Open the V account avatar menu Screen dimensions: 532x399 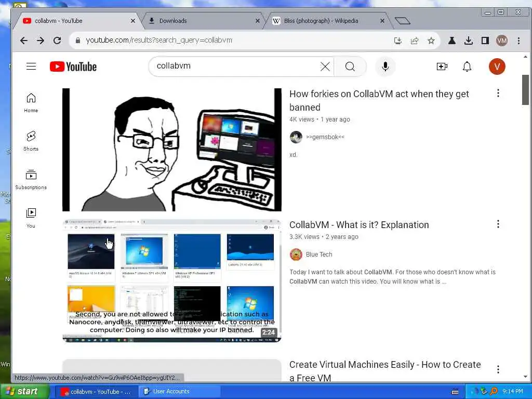pos(497,66)
